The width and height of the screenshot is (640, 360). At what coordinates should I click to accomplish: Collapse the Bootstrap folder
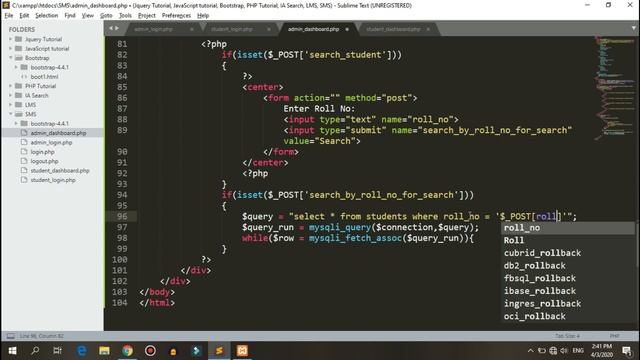(11, 58)
